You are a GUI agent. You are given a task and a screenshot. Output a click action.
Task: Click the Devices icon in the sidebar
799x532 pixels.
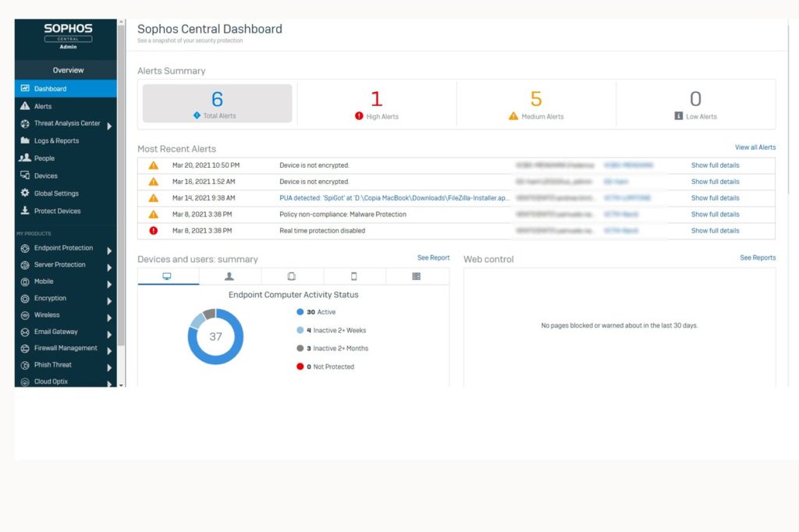coord(25,176)
